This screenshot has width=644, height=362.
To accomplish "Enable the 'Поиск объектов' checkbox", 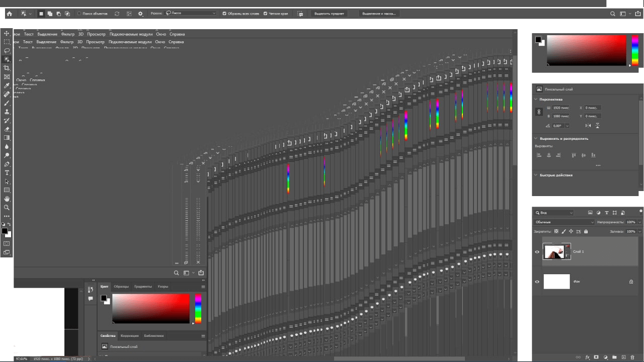I will point(79,14).
